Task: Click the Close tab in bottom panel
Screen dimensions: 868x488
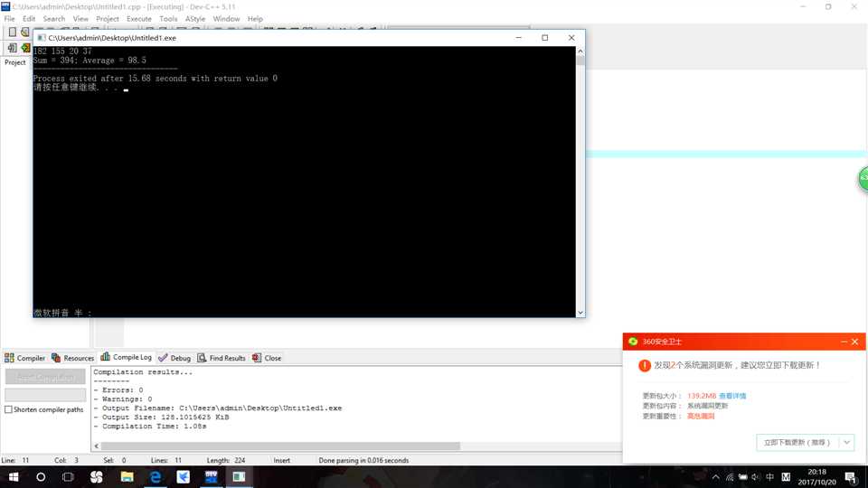Action: point(267,358)
